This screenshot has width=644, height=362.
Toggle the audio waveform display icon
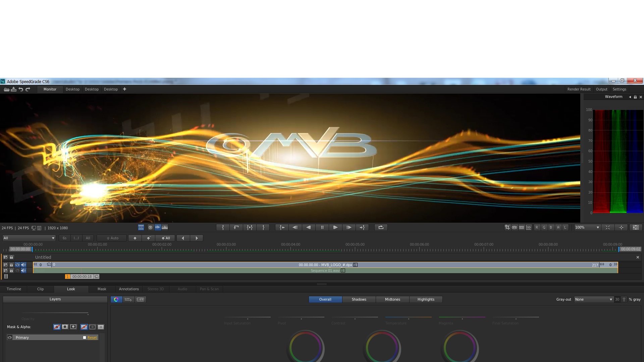158,227
